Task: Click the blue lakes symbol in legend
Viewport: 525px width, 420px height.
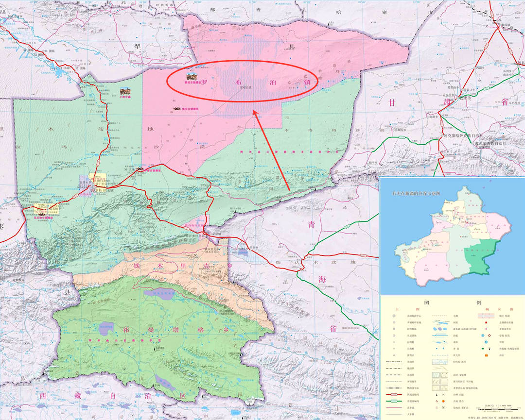Action: [440, 329]
